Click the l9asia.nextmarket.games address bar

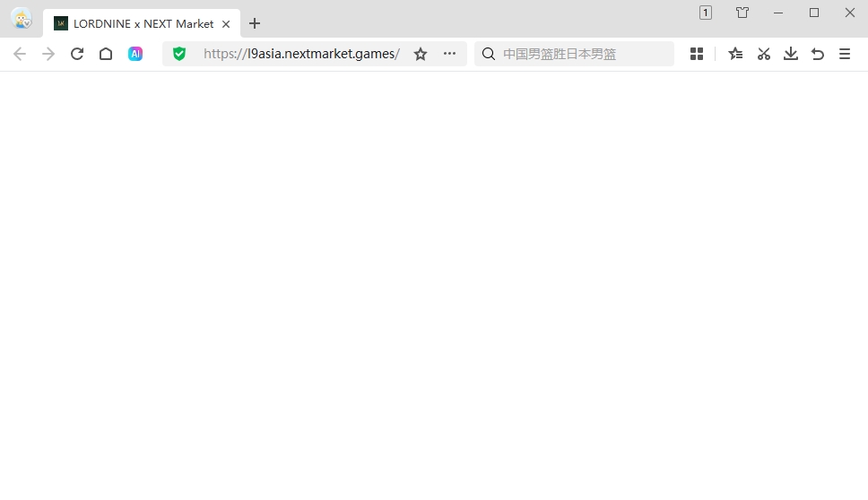301,54
